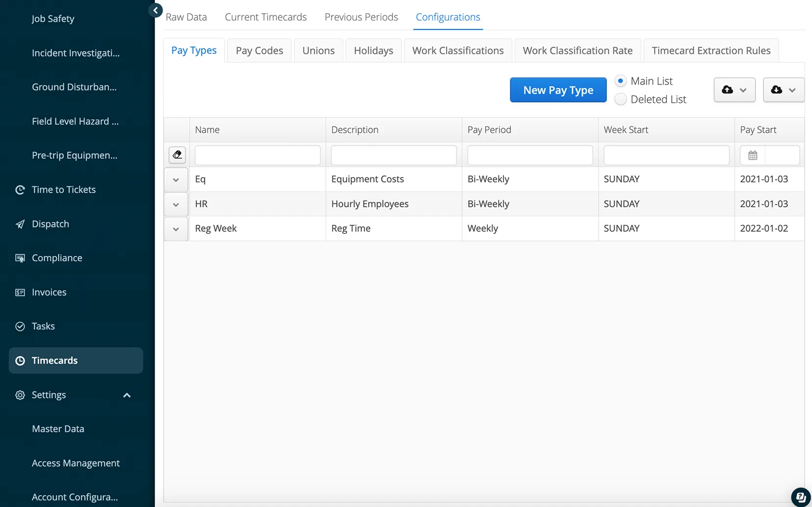Open Ground Disturbance in sidebar
This screenshot has height=507, width=812.
(74, 87)
